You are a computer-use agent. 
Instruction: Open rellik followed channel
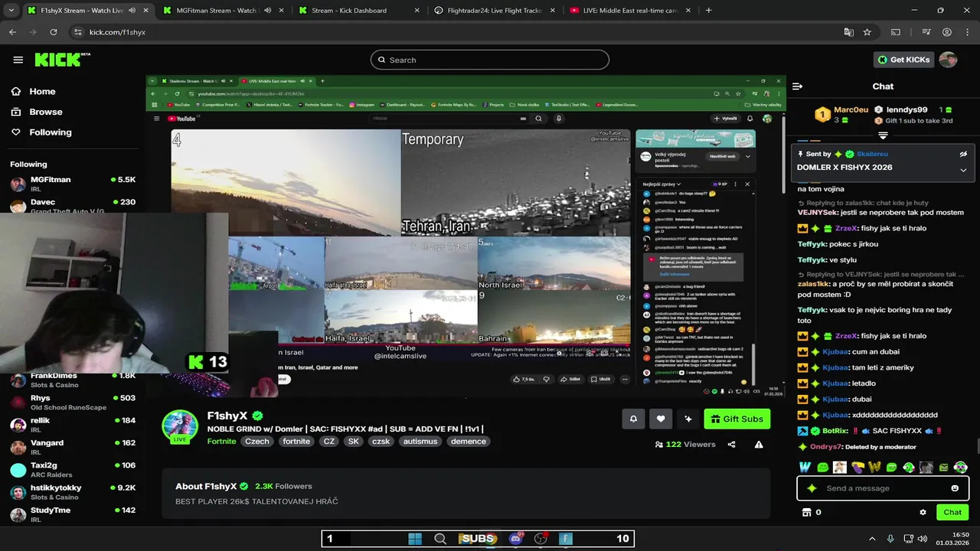pos(73,425)
